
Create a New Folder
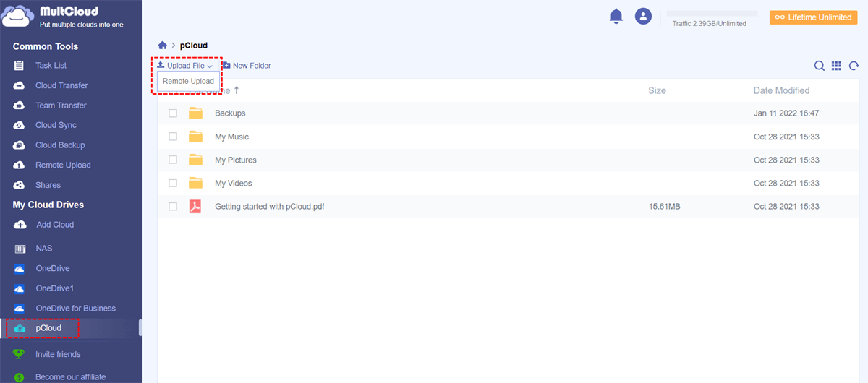click(246, 66)
